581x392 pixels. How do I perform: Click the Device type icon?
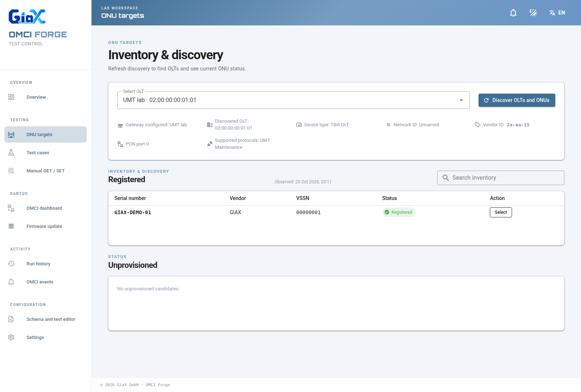coord(299,124)
